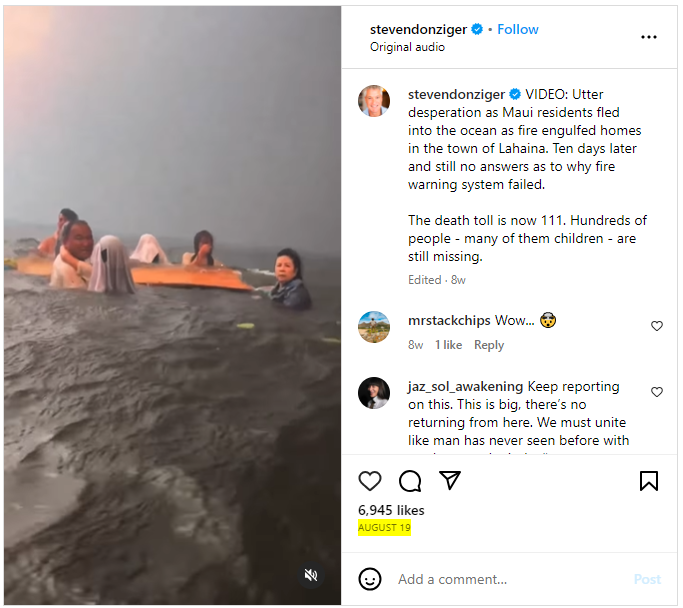The height and width of the screenshot is (608, 683).
Task: Follow stevendonziger account
Action: (518, 29)
